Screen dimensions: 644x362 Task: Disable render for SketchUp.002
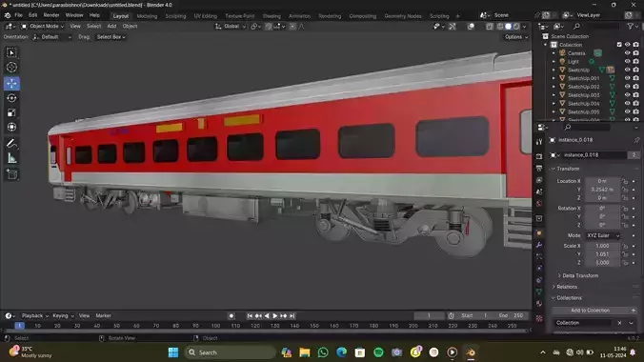coord(635,87)
